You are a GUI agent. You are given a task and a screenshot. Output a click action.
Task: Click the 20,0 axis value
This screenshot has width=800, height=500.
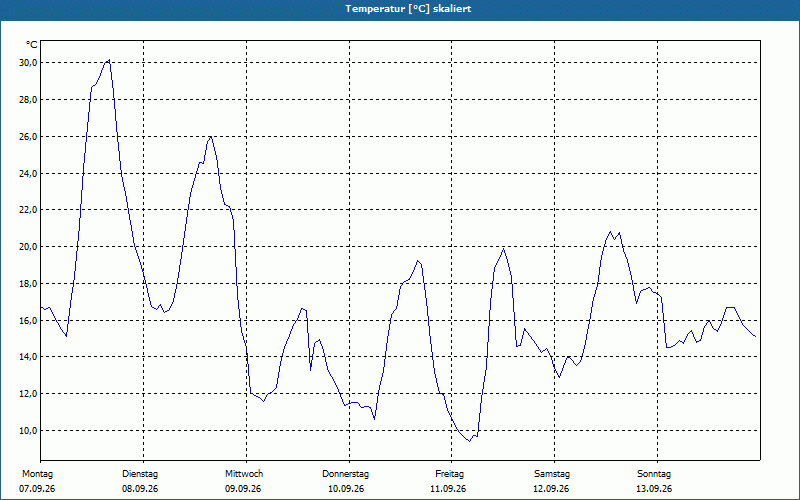click(x=28, y=246)
